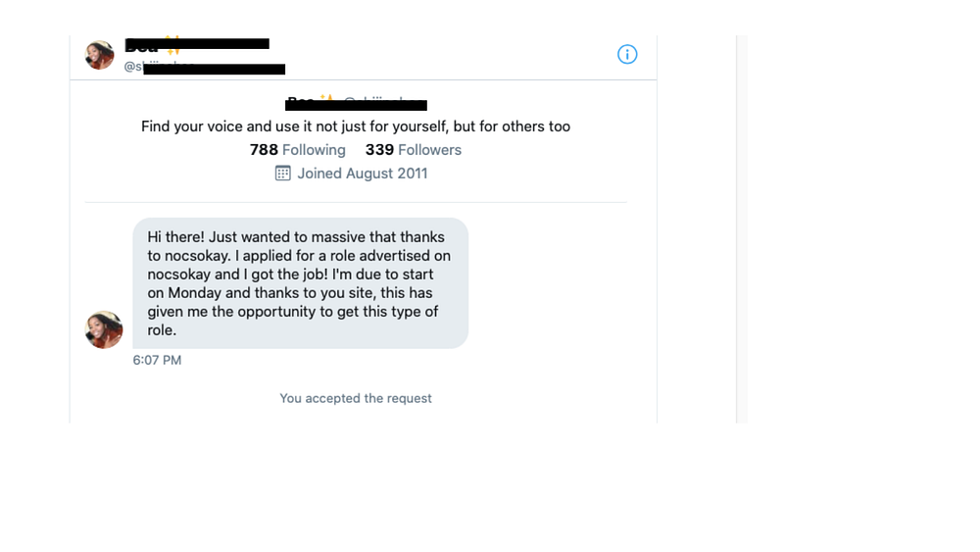Click the sender avatar beside the message bubble
The height and width of the screenshot is (552, 980).
click(104, 330)
